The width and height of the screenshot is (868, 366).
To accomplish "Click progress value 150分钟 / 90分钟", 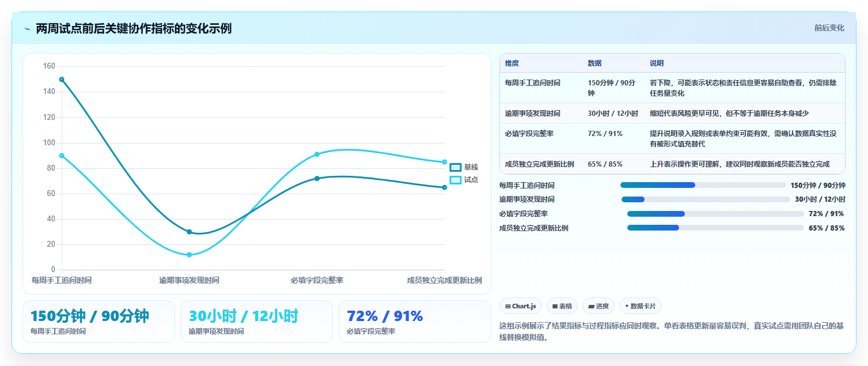I will pos(818,185).
